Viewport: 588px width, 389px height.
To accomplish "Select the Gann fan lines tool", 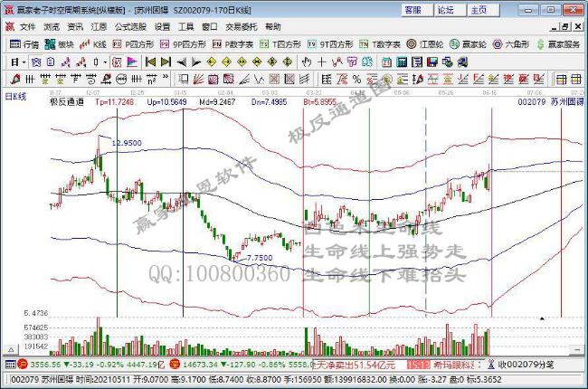I will pos(198,79).
